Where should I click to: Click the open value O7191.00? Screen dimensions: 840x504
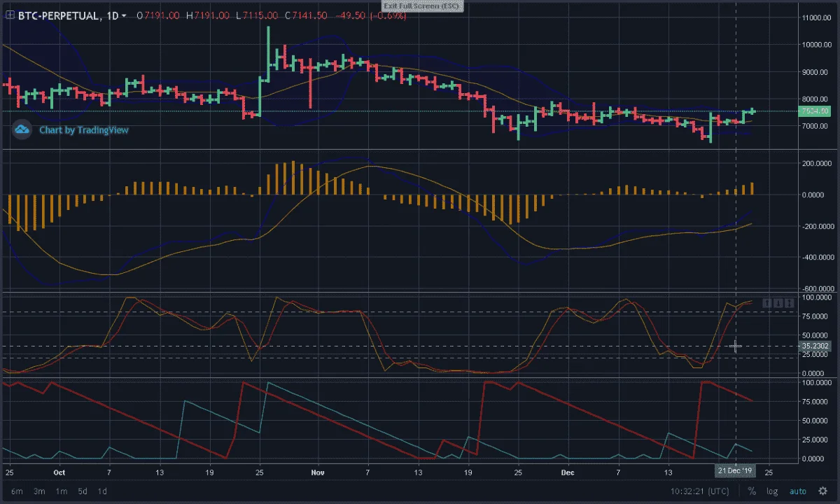pos(158,15)
